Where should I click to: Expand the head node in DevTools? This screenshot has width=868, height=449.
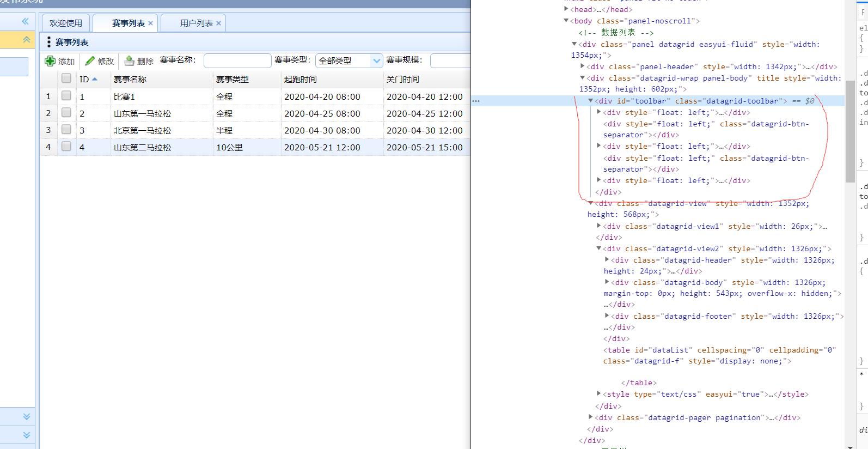point(566,9)
